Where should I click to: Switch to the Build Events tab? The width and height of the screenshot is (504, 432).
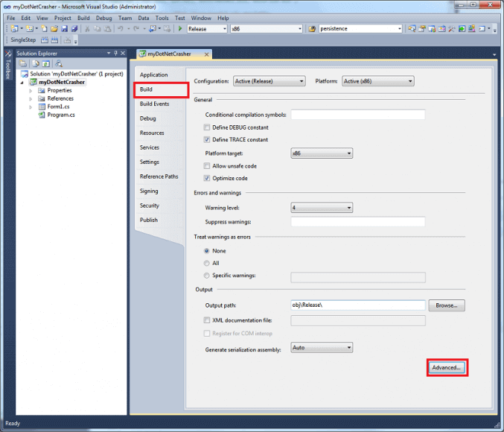154,104
